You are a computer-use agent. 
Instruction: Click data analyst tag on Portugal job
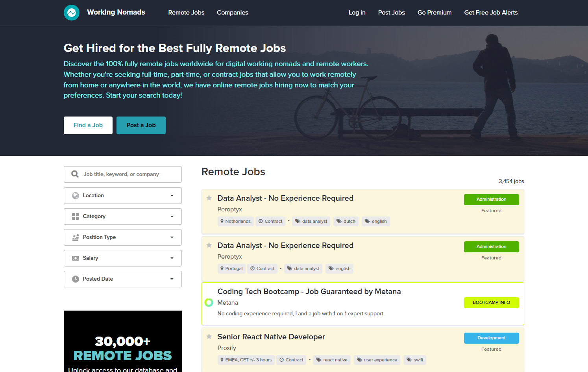pyautogui.click(x=303, y=268)
